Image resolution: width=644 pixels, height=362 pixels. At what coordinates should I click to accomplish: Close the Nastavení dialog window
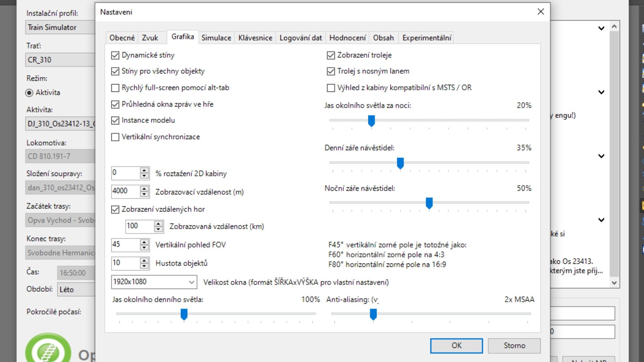tap(540, 12)
